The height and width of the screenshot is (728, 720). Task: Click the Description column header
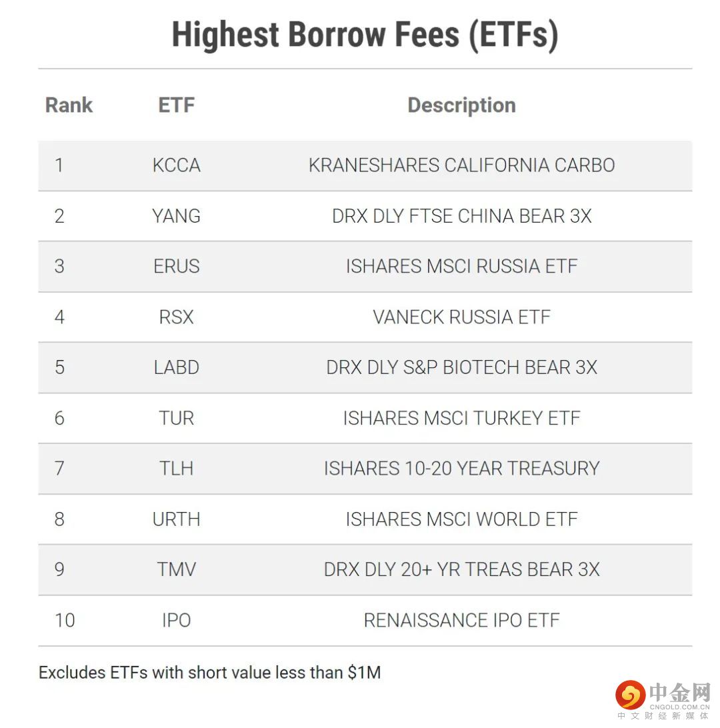tap(461, 105)
